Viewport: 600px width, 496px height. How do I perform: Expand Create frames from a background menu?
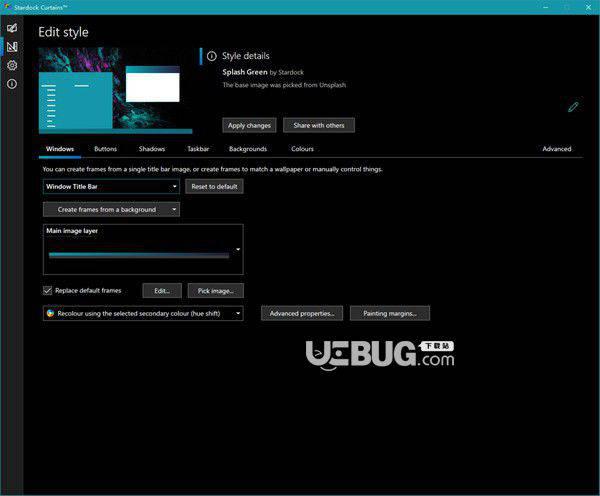pos(111,209)
